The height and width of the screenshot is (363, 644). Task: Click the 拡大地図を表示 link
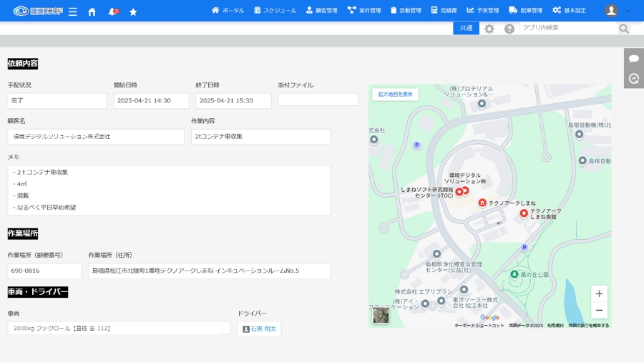pos(395,95)
